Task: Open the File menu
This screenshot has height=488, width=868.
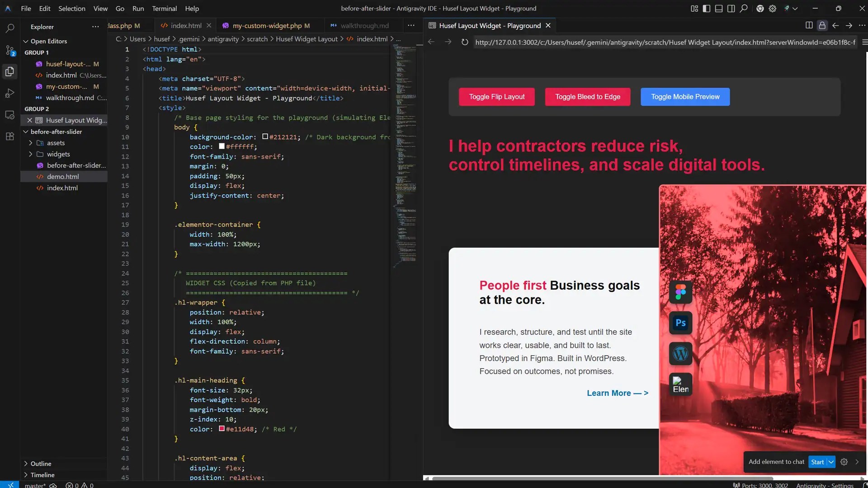Action: point(26,8)
